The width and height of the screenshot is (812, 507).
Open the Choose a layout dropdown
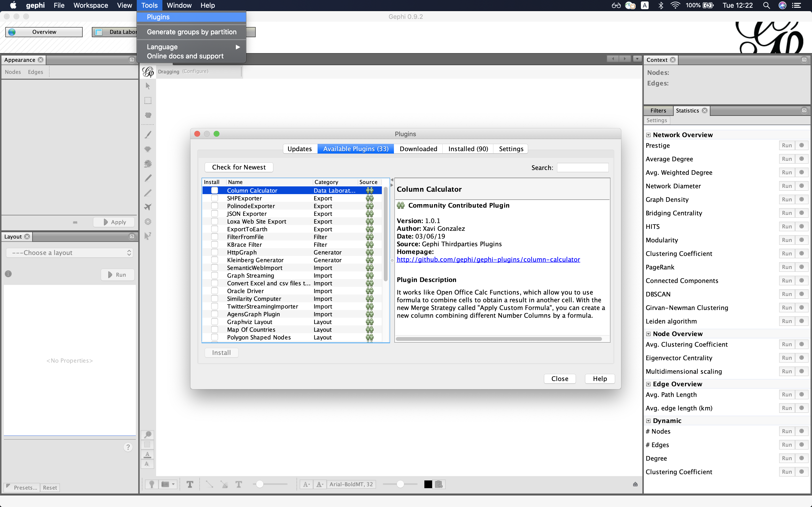[69, 253]
